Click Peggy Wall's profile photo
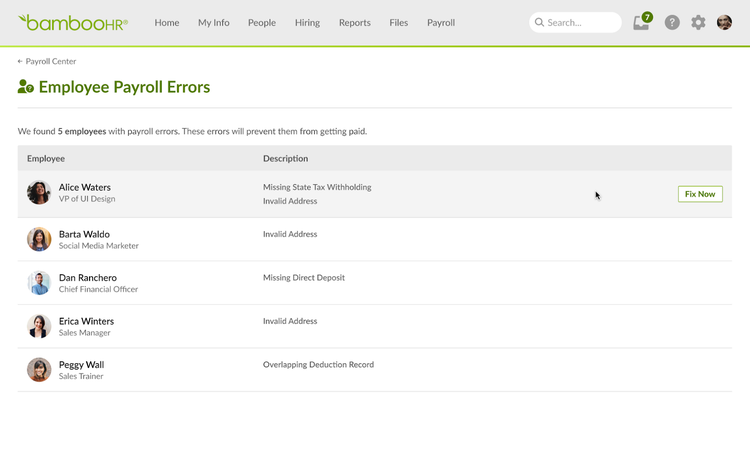The width and height of the screenshot is (750, 456). click(39, 370)
